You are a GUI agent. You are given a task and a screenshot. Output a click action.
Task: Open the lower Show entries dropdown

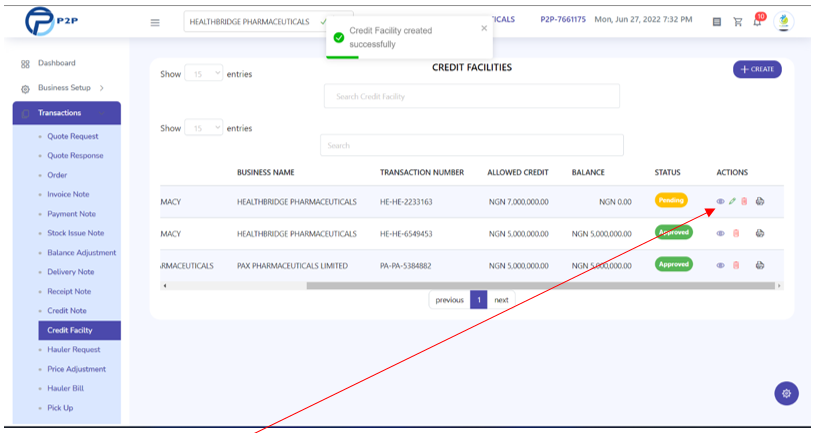click(x=204, y=128)
